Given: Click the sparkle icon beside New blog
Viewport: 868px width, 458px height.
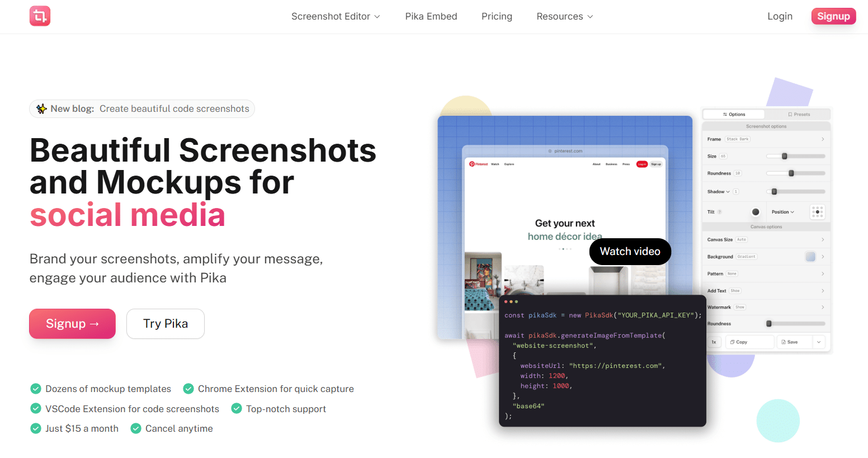Looking at the screenshot, I should click(x=41, y=109).
